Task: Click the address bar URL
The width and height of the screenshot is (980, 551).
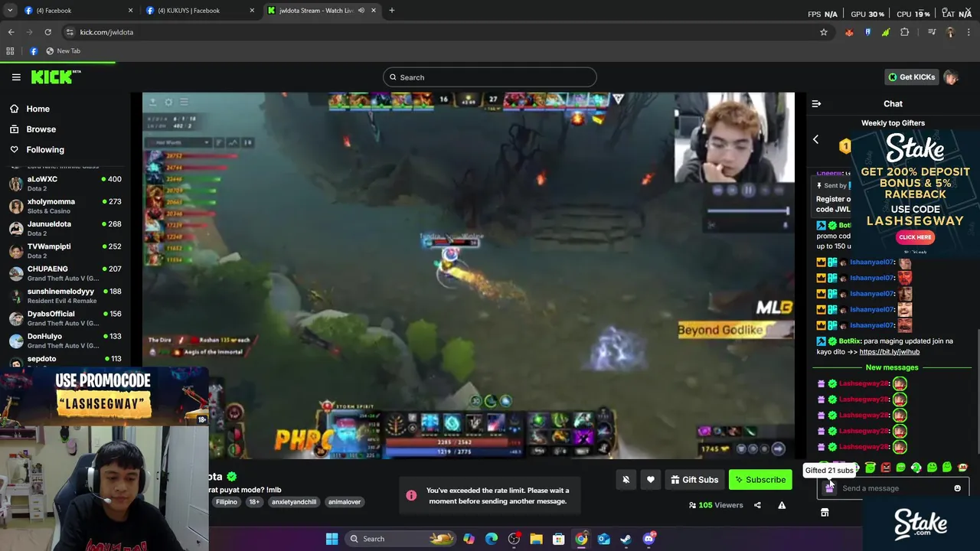Action: pyautogui.click(x=106, y=32)
